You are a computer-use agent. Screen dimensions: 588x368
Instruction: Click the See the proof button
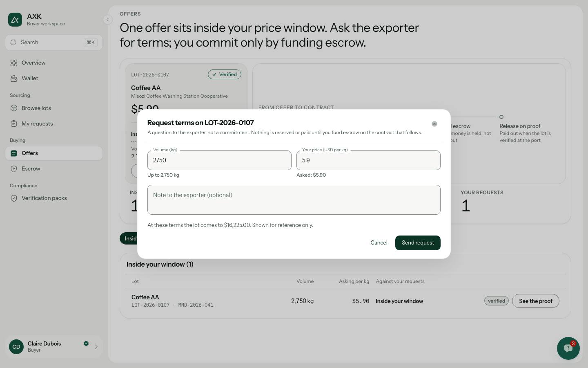tap(536, 301)
